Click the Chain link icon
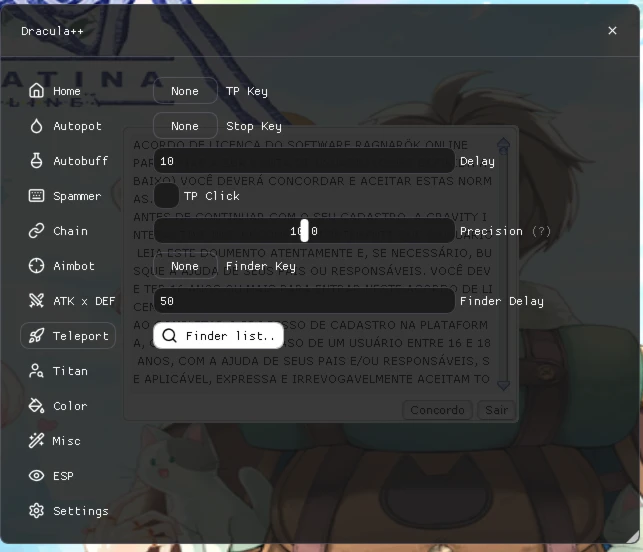This screenshot has height=552, width=643. (36, 231)
